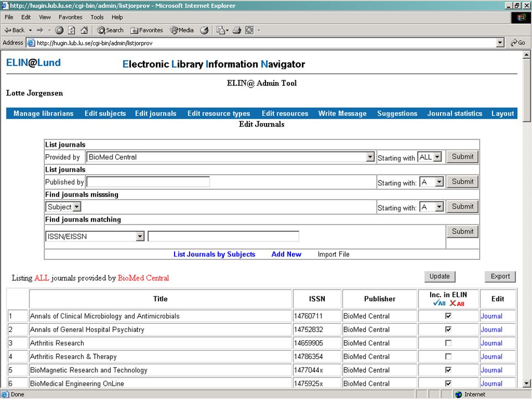Open the Back button history arrow
The width and height of the screenshot is (532, 399).
click(x=30, y=30)
